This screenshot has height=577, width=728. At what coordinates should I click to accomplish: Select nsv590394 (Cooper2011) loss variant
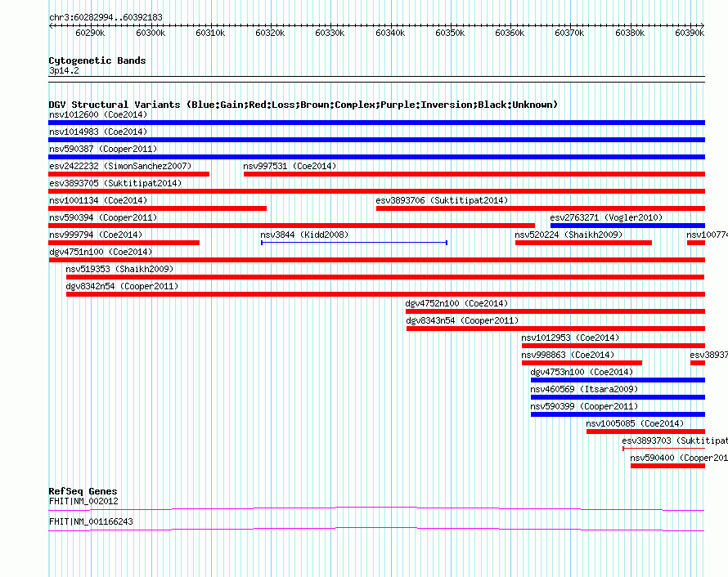[x=103, y=217]
